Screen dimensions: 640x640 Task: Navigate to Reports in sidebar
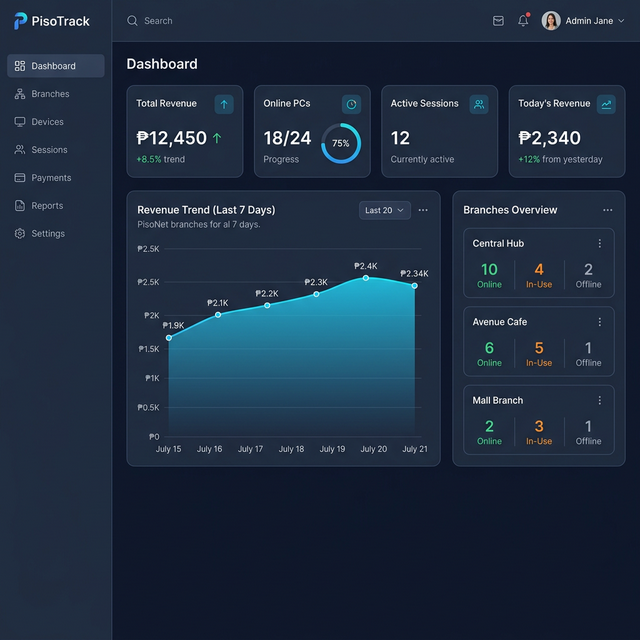coord(47,206)
